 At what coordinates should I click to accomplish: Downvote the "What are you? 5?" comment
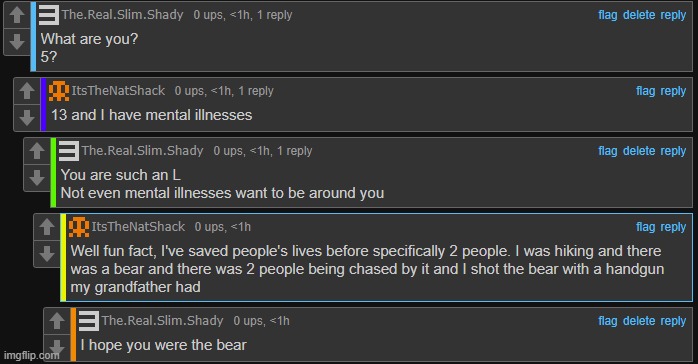pos(17,42)
